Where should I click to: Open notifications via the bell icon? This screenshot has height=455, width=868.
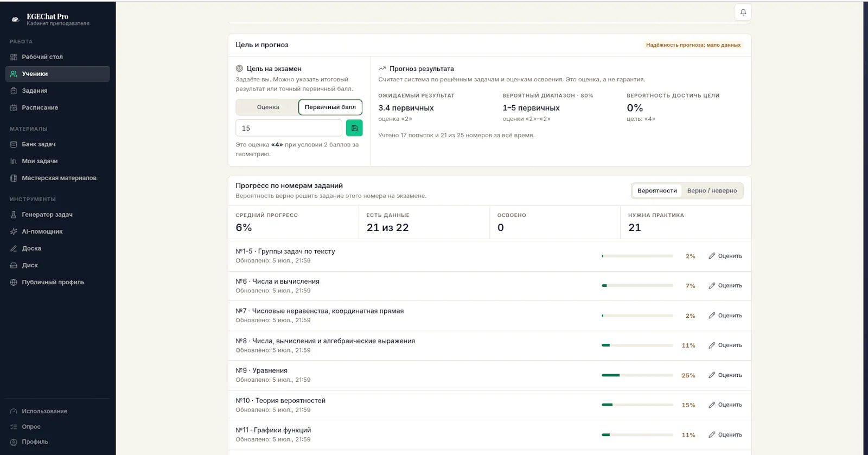coord(743,12)
